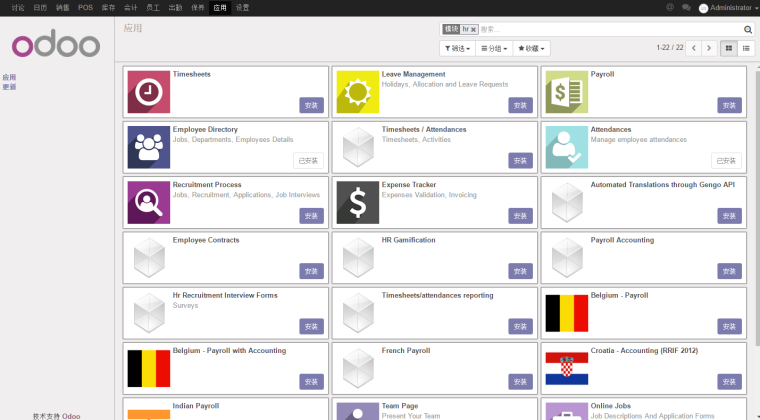The image size is (760, 420).
Task: Click the Expense Tracker dollar icon
Action: point(358,202)
